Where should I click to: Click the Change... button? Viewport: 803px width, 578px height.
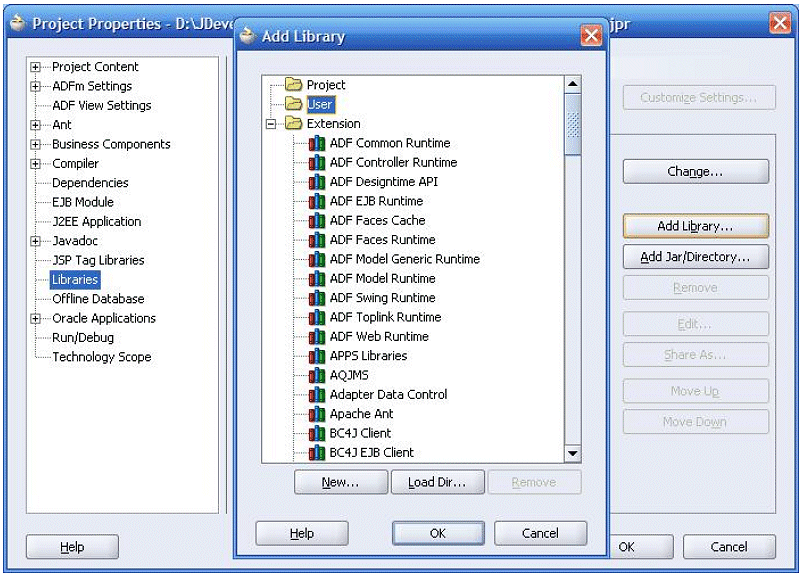coord(695,172)
